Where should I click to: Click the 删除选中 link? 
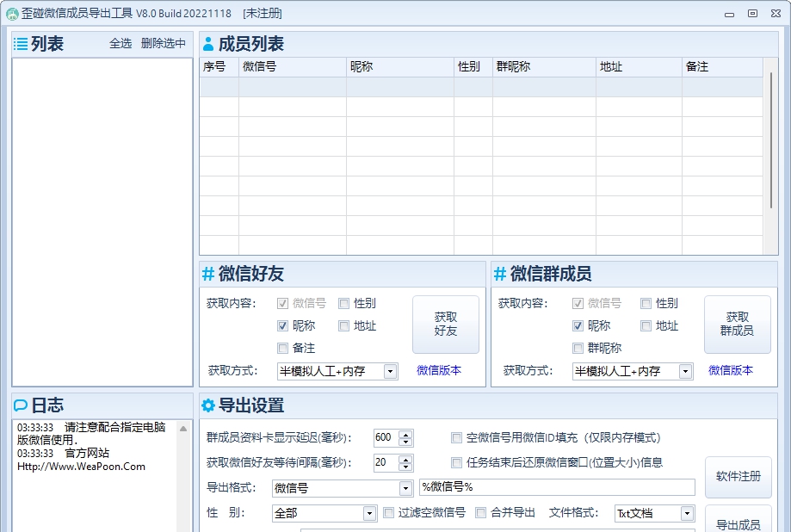[x=164, y=43]
